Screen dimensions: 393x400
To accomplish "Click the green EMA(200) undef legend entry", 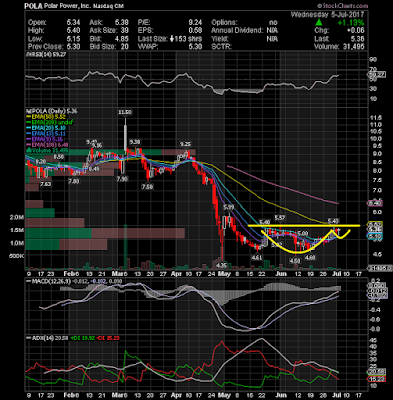I will 50,123.
